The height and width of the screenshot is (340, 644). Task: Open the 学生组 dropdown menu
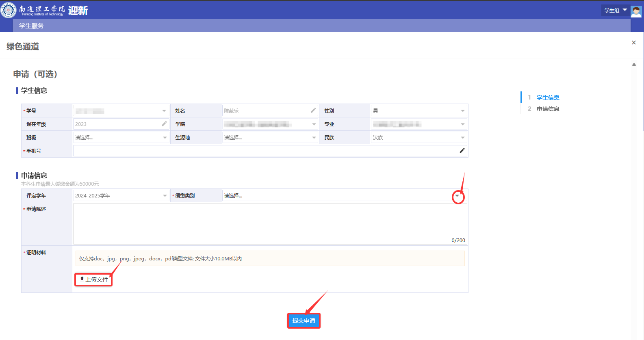[x=615, y=10]
